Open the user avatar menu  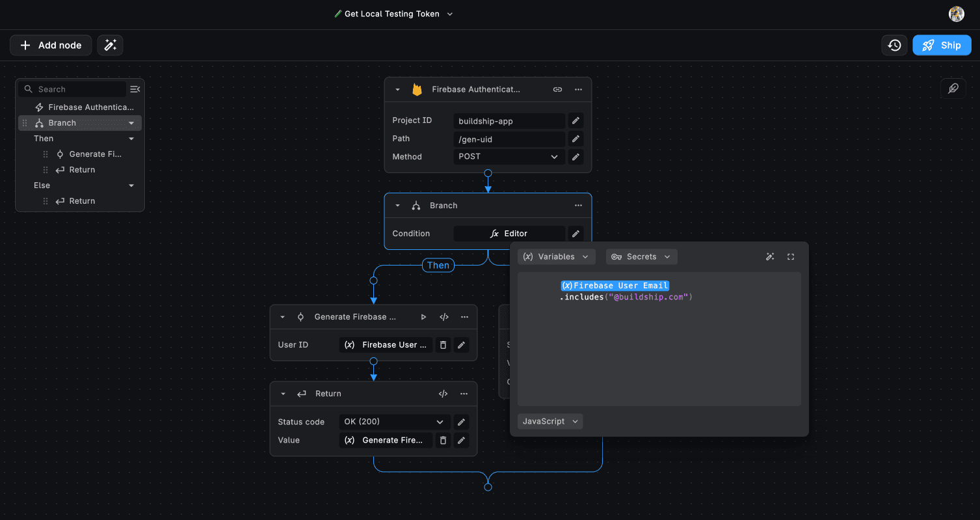click(x=955, y=14)
